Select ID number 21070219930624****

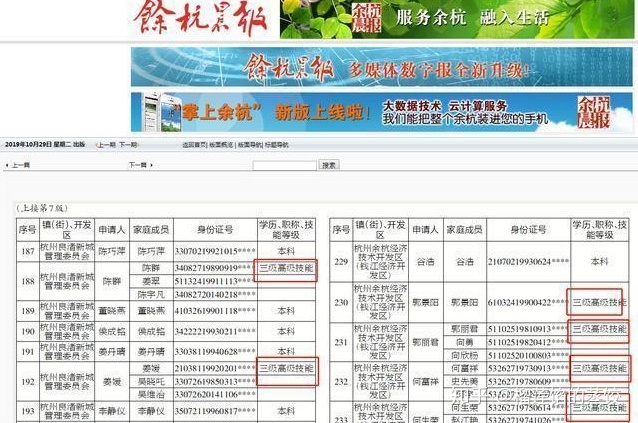[528, 262]
